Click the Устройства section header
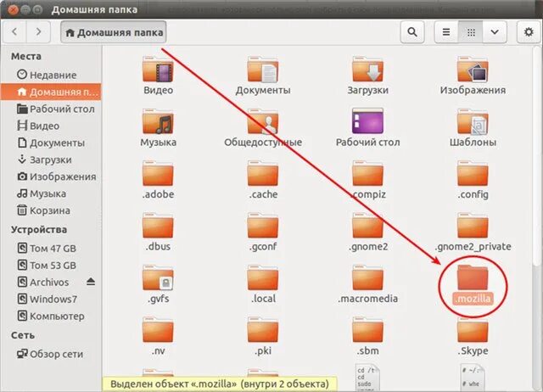 (39, 230)
